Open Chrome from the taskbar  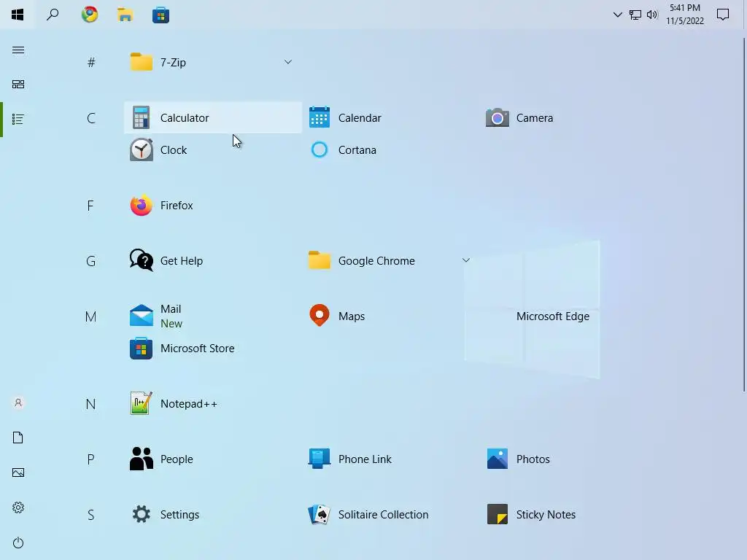(90, 15)
